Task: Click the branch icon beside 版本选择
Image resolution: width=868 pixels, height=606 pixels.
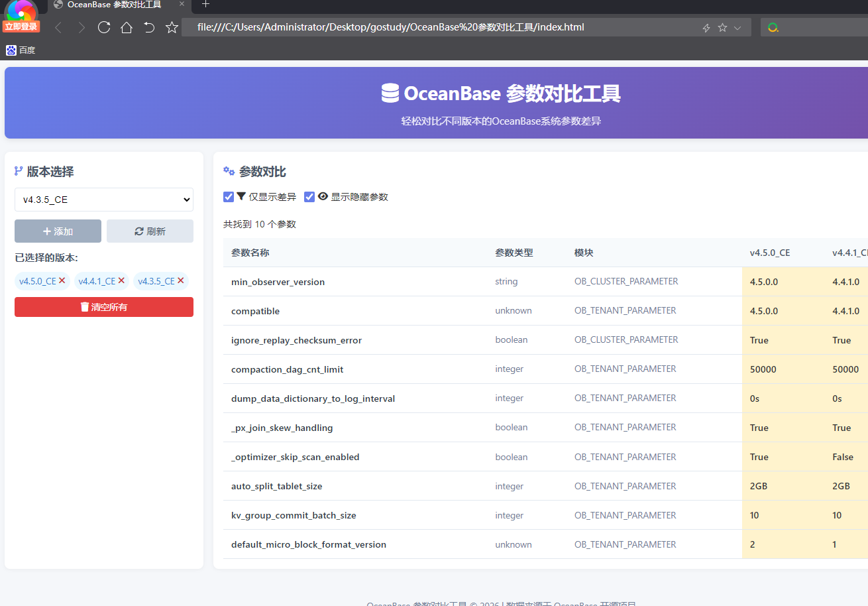Action: pyautogui.click(x=19, y=172)
